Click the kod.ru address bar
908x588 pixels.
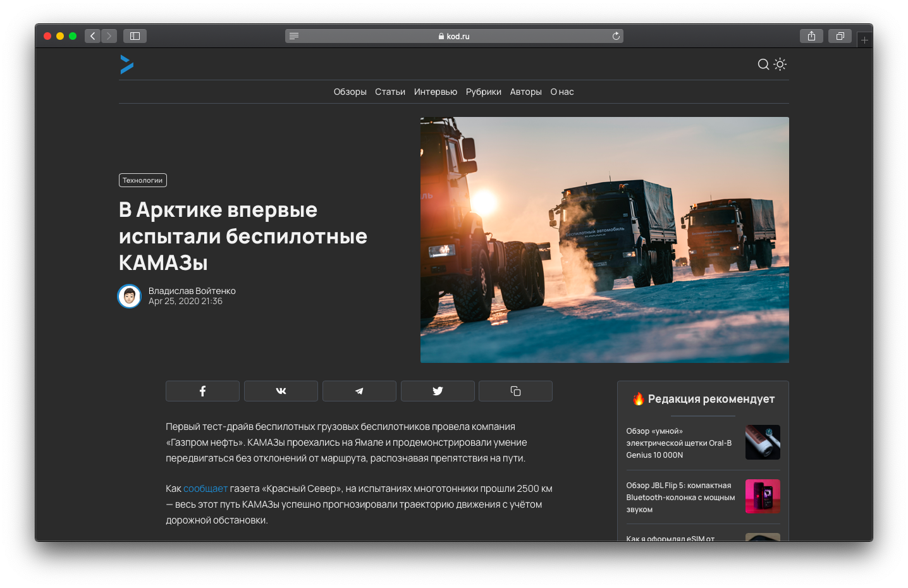click(454, 36)
